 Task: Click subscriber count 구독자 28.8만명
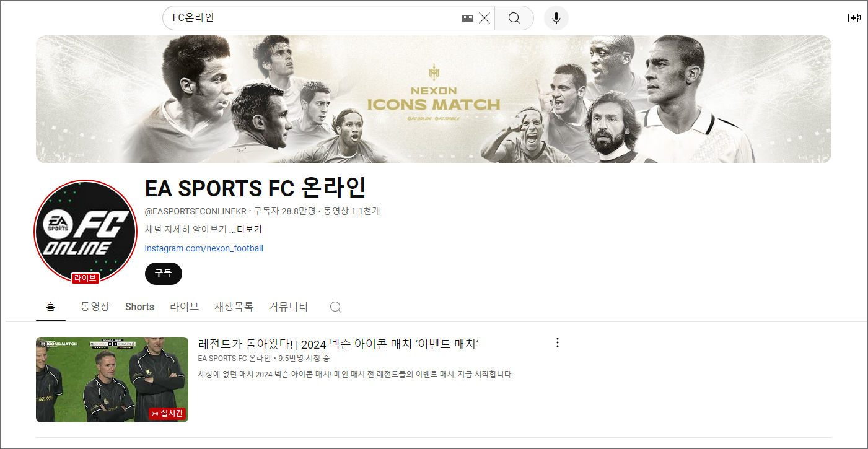tap(284, 211)
